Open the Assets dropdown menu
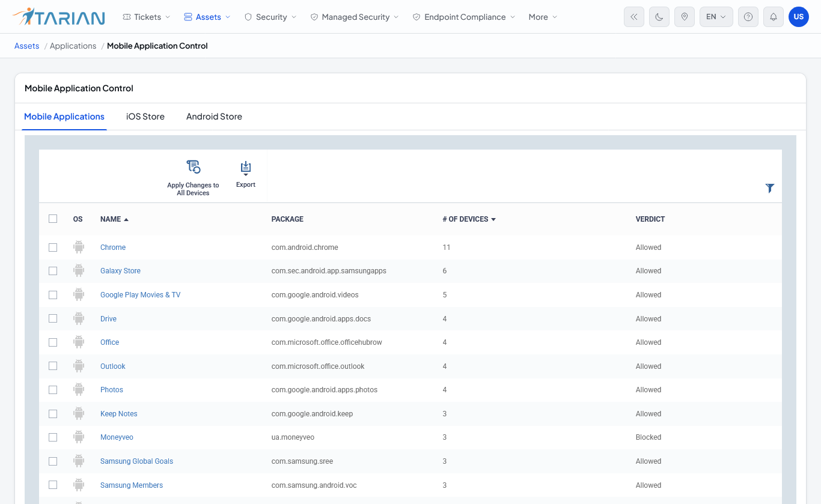This screenshot has height=504, width=821. (207, 17)
